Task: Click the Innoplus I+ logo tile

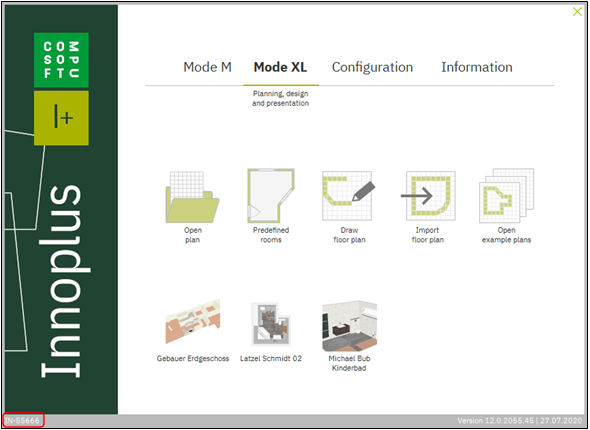Action: click(61, 118)
